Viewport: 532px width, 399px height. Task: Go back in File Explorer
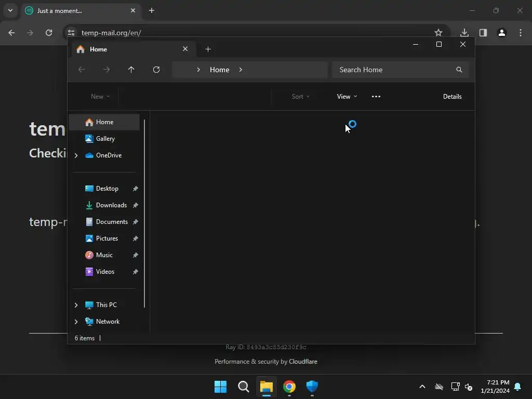(82, 70)
